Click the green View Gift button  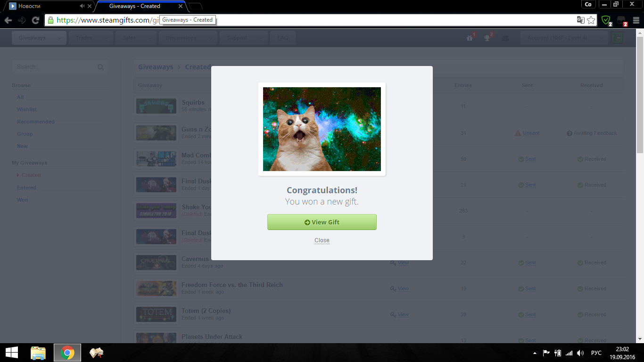pyautogui.click(x=322, y=222)
